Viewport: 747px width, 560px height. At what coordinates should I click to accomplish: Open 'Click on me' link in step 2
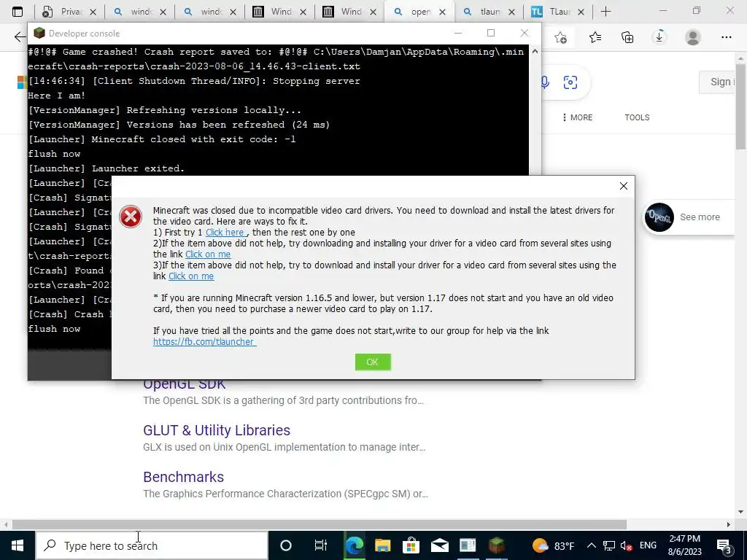pos(208,254)
